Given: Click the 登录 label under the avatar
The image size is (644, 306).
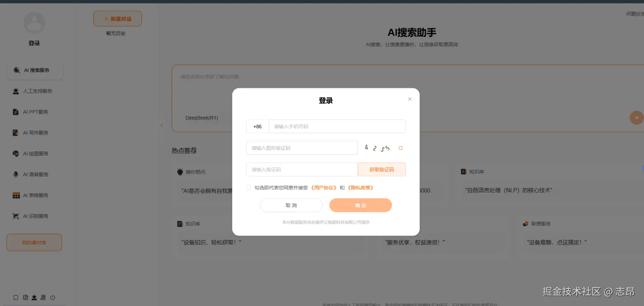Looking at the screenshot, I should [34, 43].
